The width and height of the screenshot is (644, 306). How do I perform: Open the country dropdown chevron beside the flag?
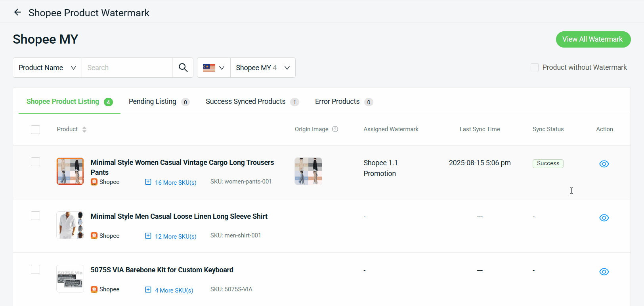tap(222, 68)
